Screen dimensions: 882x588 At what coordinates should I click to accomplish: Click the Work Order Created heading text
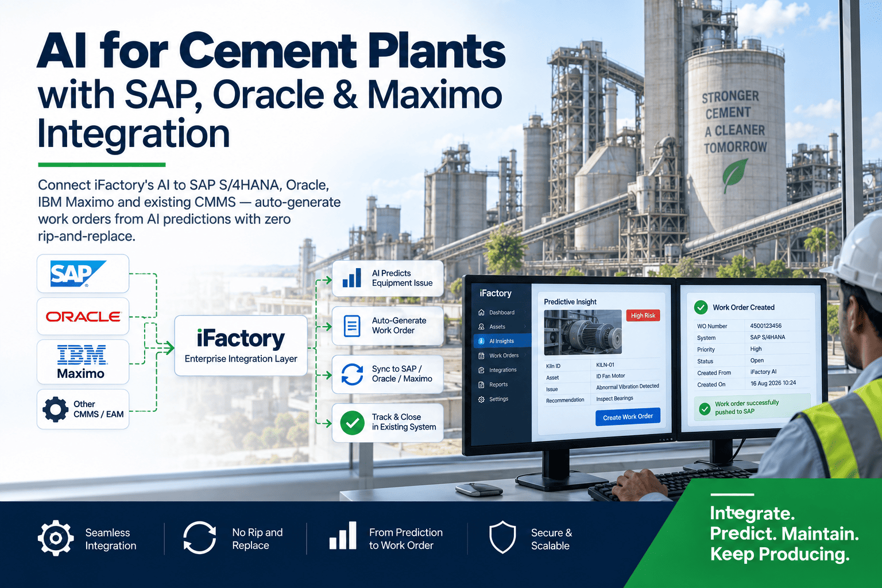[744, 307]
